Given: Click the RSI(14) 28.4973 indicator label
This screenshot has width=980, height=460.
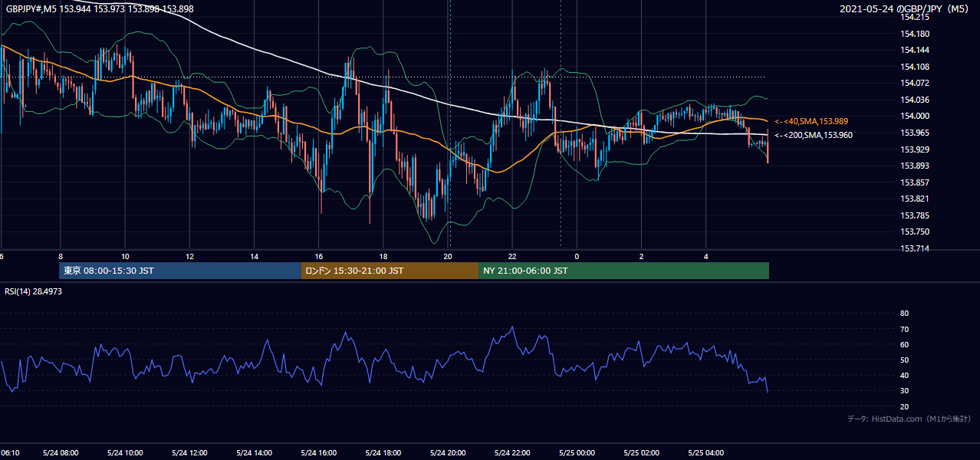Looking at the screenshot, I should point(33,291).
